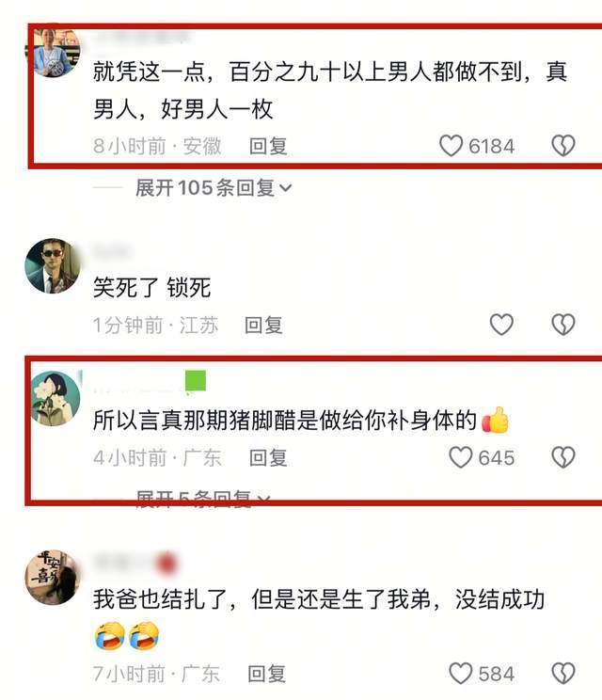This screenshot has height=700, width=602.
Task: Dislike the '我爸也结扎了' comment
Action: coord(563,674)
